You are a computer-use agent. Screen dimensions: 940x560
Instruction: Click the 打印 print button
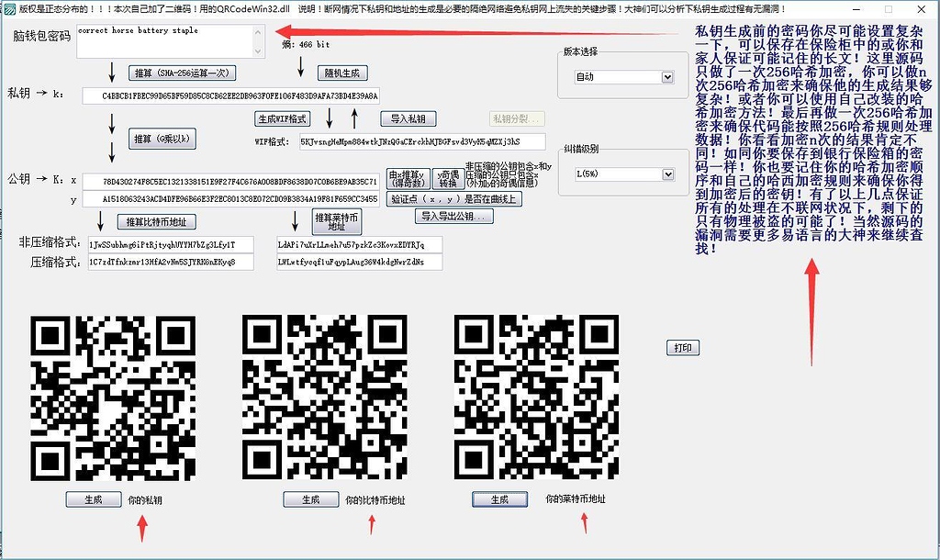(x=683, y=348)
